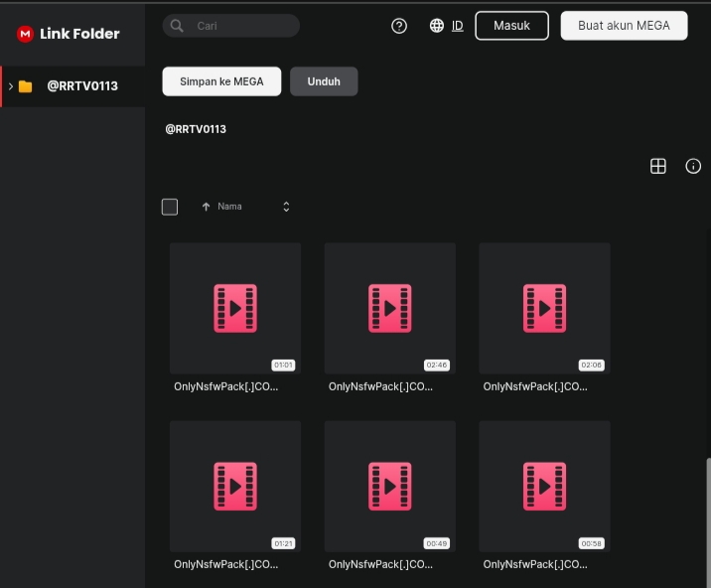Image resolution: width=711 pixels, height=588 pixels.
Task: Click the Unduh download button
Action: coord(324,81)
